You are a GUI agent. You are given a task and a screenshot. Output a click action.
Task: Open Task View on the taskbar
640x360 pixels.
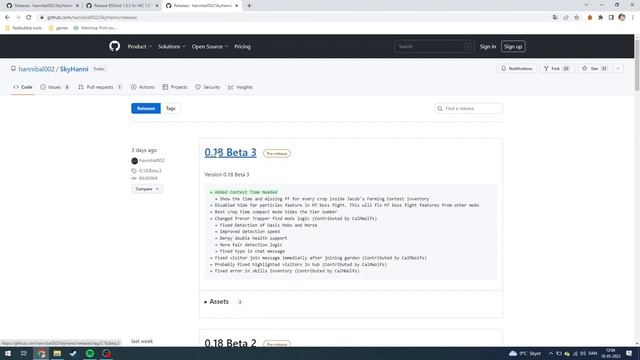click(x=24, y=353)
